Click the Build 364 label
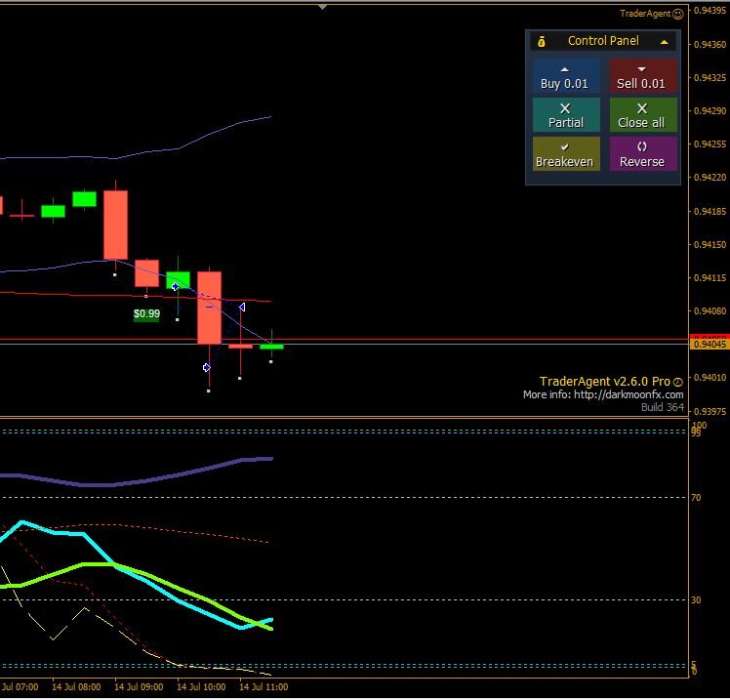The image size is (730, 700). 662,407
